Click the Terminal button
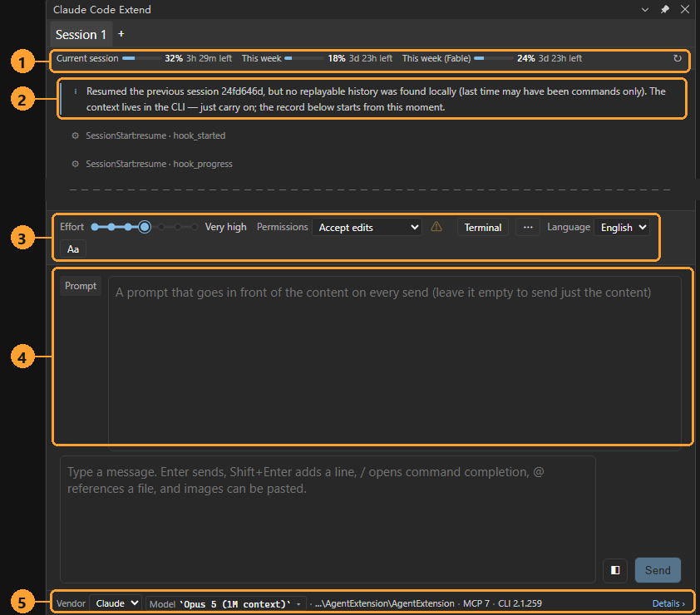Image resolution: width=700 pixels, height=615 pixels. pyautogui.click(x=482, y=227)
